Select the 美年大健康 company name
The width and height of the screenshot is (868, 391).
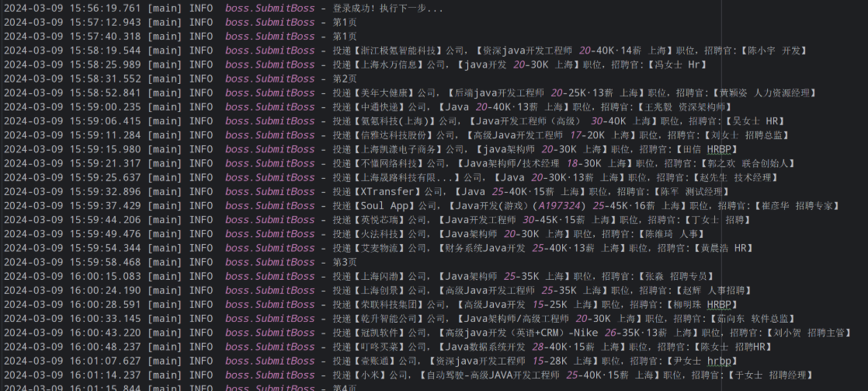[x=385, y=93]
